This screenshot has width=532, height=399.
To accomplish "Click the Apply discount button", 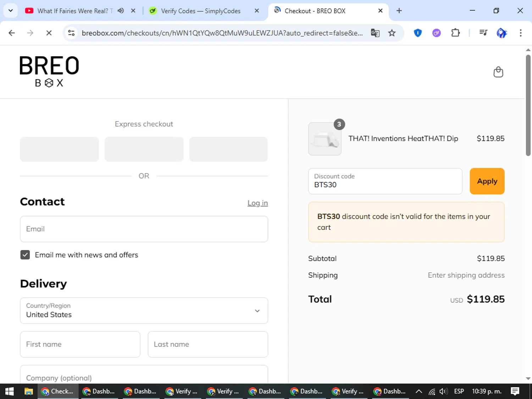I will (487, 181).
